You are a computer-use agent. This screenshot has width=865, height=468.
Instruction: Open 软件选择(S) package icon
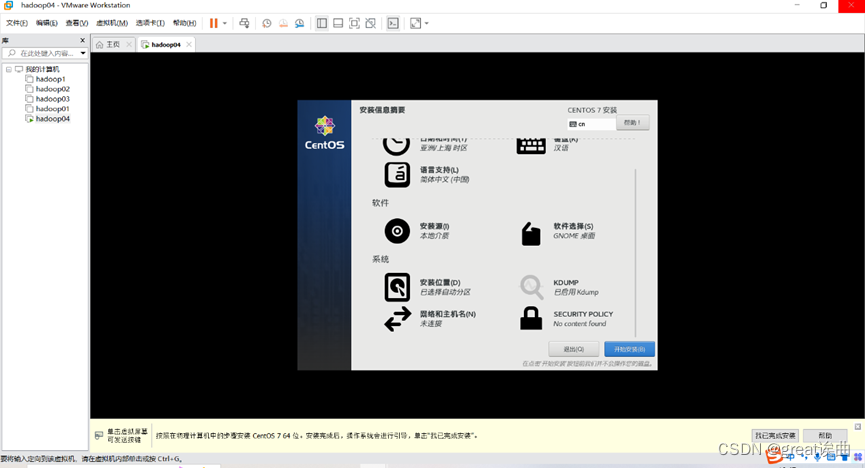[x=531, y=234]
